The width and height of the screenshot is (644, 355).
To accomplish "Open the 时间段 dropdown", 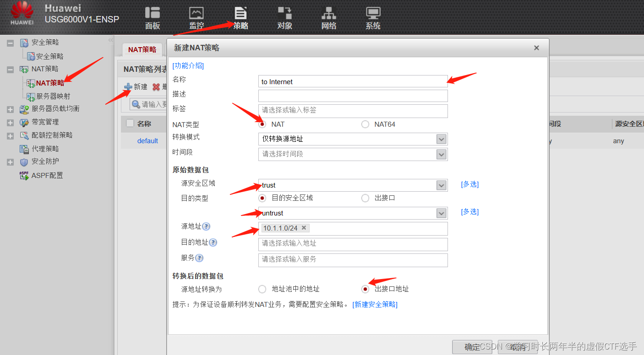I will click(x=441, y=154).
